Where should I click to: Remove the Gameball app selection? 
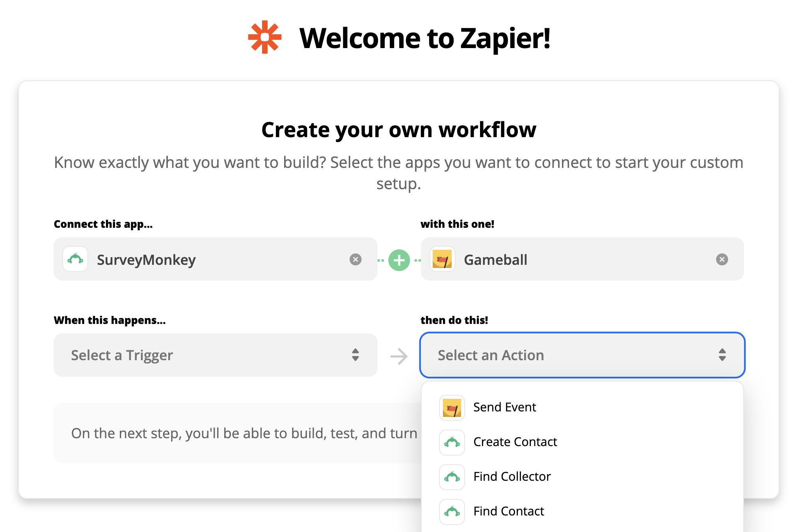722,259
